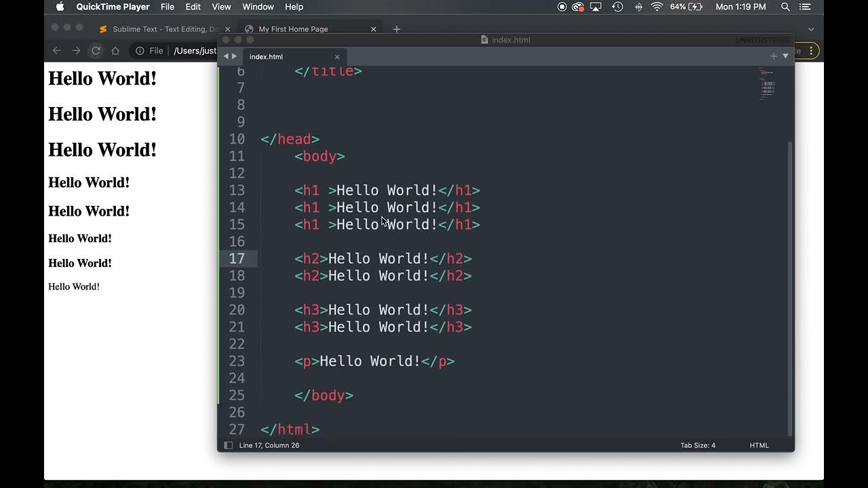Open the Apple menu
This screenshot has height=488, width=868.
tap(60, 7)
